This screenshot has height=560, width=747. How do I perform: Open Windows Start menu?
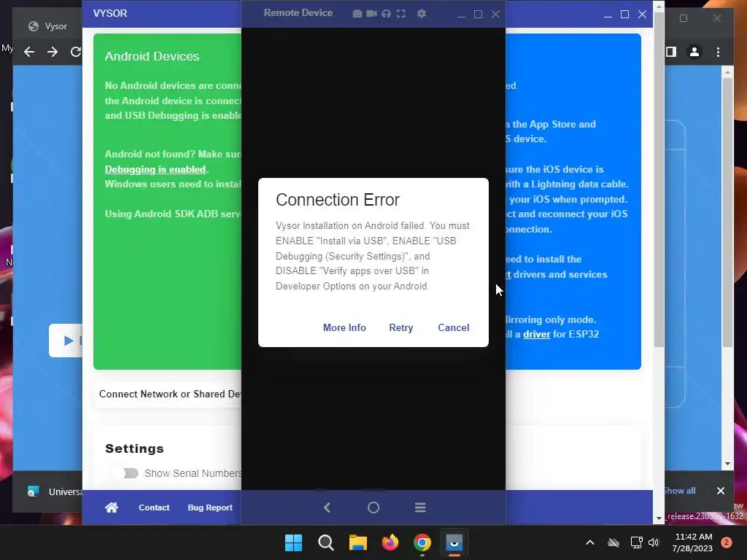293,542
